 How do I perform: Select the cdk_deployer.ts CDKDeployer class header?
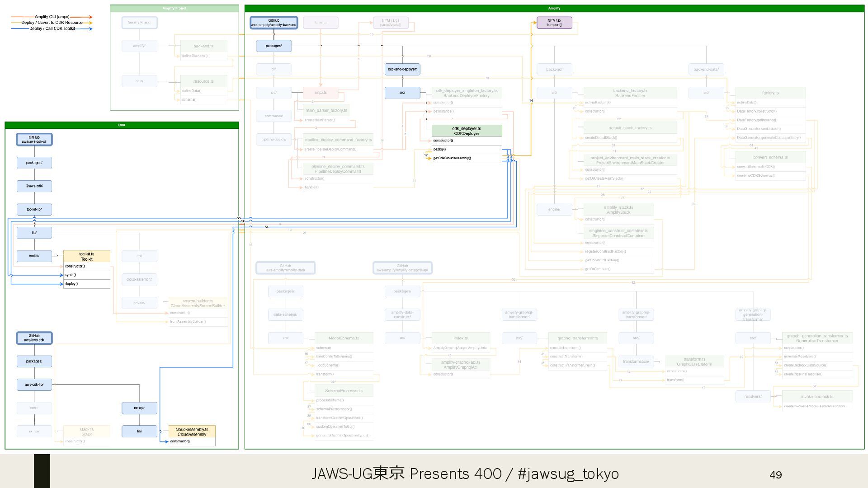point(467,131)
